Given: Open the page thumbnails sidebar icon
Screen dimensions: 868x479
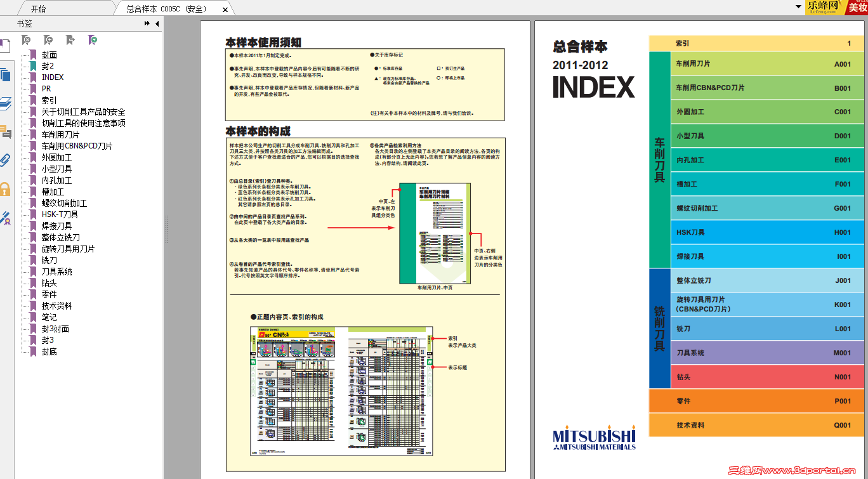Looking at the screenshot, I should point(5,75).
